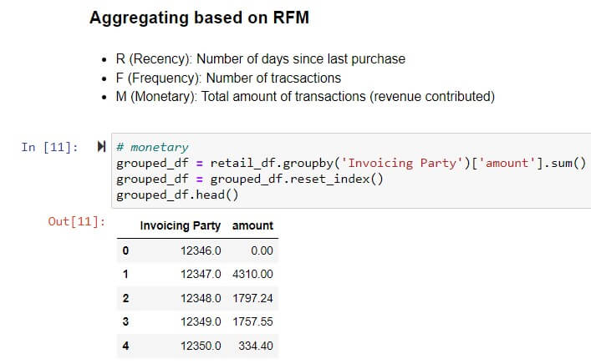Click the amount column header
Image resolution: width=591 pixels, height=364 pixels.
[252, 226]
